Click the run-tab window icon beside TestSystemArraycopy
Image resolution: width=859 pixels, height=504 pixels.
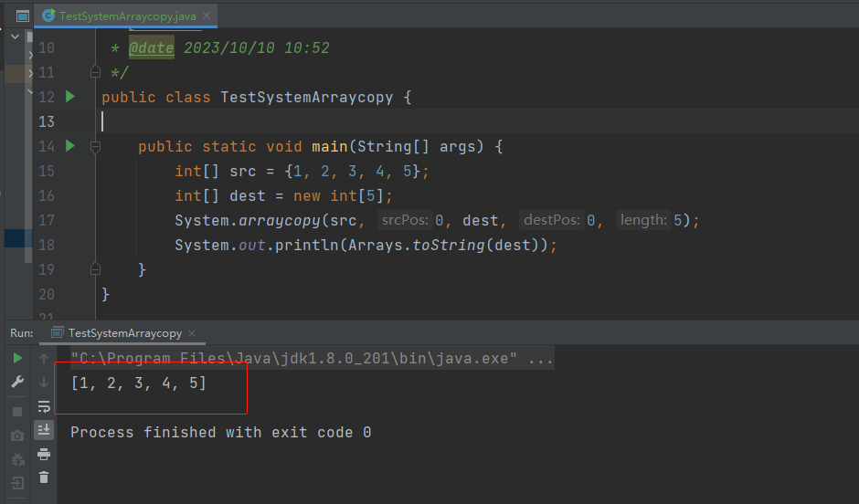(x=57, y=332)
